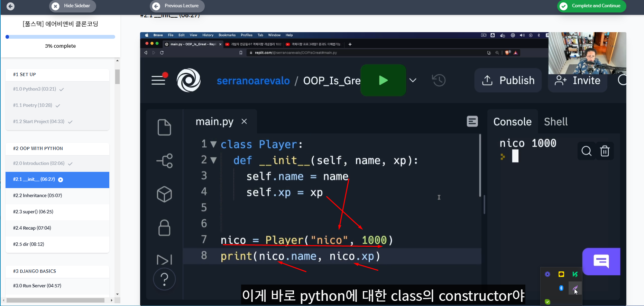The height and width of the screenshot is (306, 644).
Task: Open the History menu
Action: pos(208,35)
